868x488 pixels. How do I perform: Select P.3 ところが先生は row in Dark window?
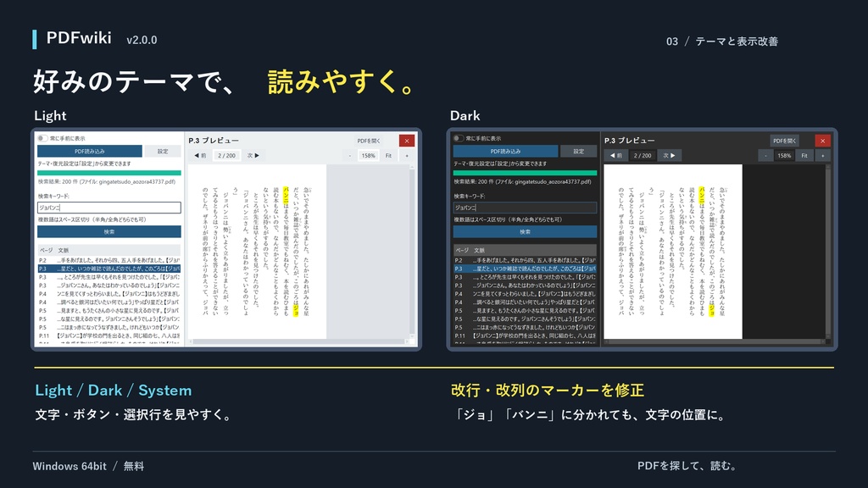pyautogui.click(x=525, y=277)
